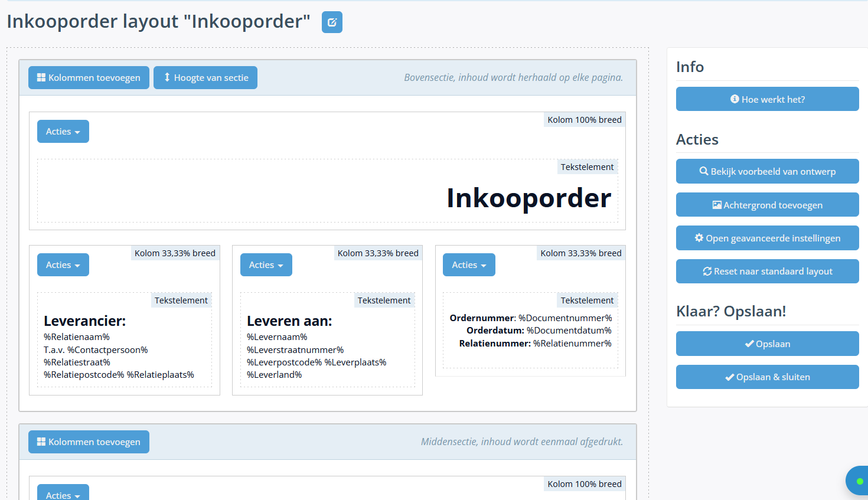Click Kolommen toevoegen in the Middensectie
868x500 pixels.
(x=89, y=442)
